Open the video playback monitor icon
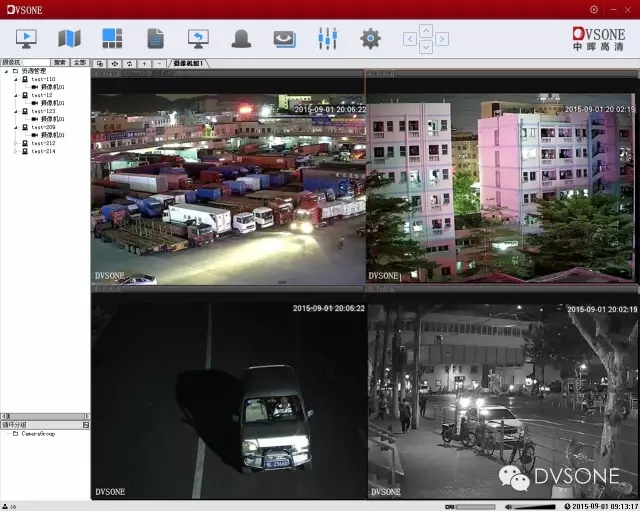The width and height of the screenshot is (640, 511). [x=198, y=39]
